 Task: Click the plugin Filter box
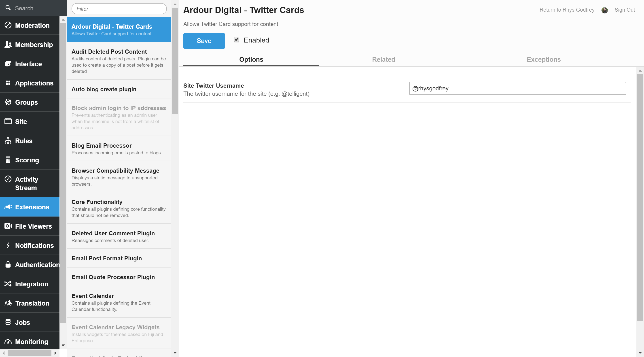[x=119, y=9]
